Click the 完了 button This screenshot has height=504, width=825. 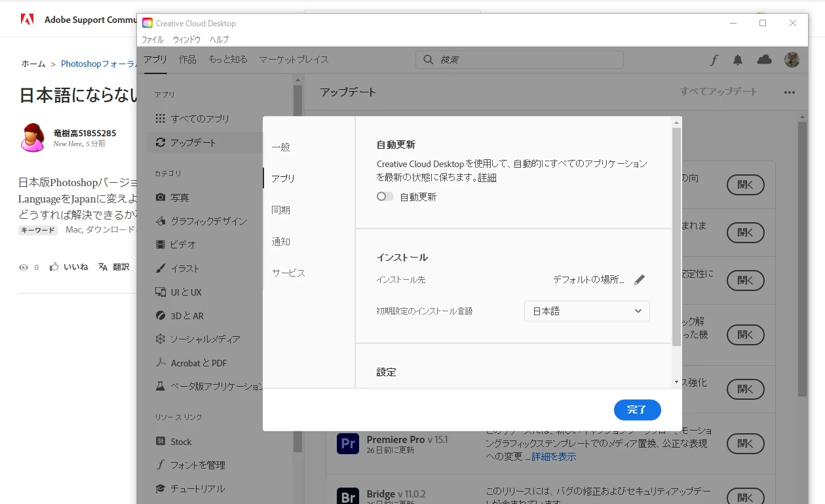point(638,410)
